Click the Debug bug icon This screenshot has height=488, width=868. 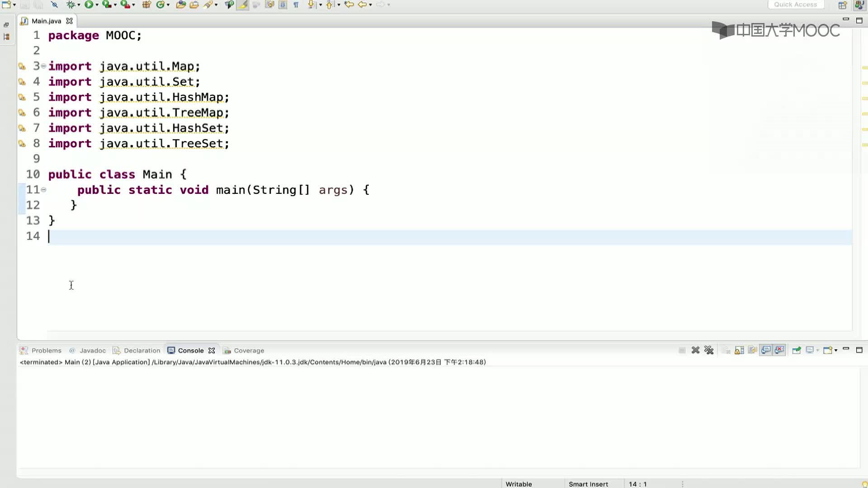click(x=71, y=5)
